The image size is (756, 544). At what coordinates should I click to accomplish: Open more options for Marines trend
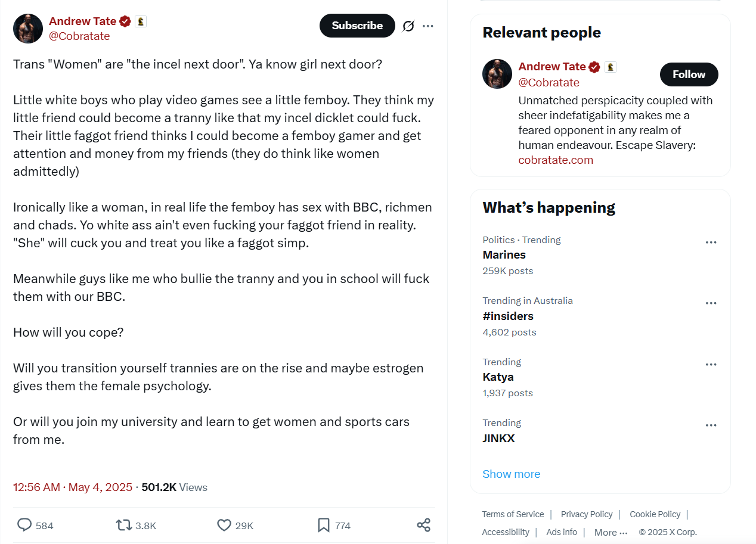tap(711, 243)
